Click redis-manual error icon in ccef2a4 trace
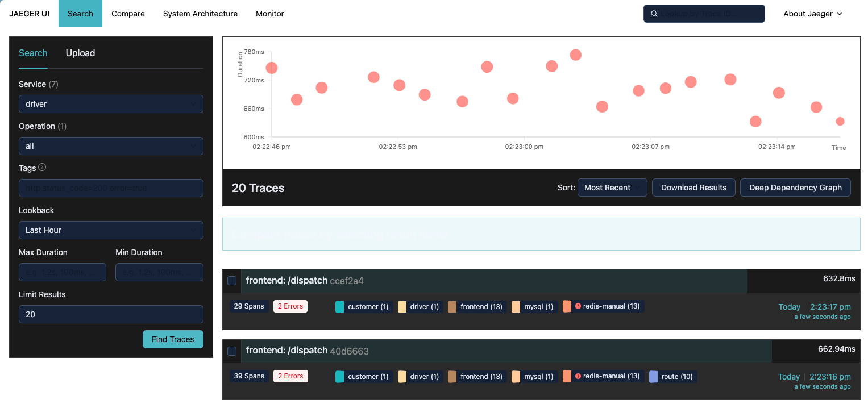 (x=578, y=306)
